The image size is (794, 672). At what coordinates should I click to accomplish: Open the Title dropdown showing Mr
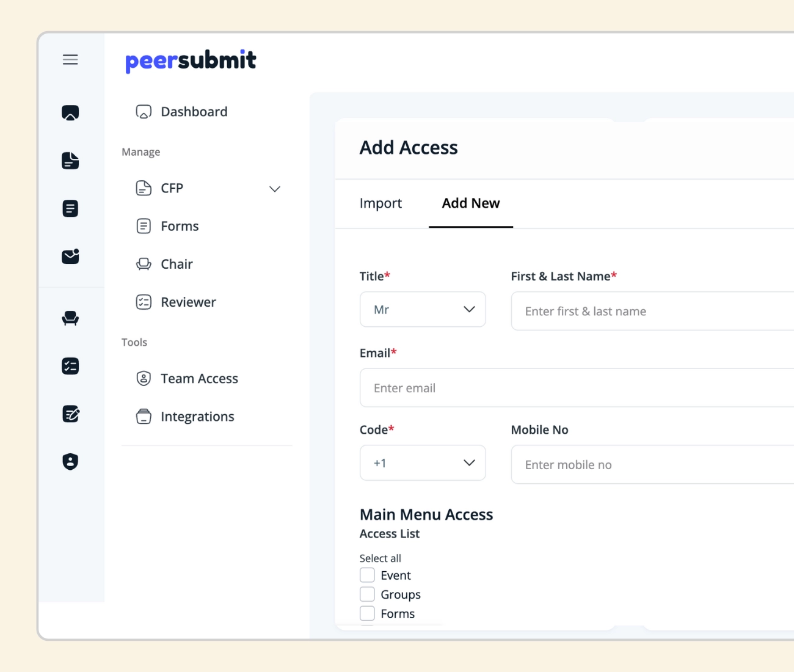tap(423, 309)
